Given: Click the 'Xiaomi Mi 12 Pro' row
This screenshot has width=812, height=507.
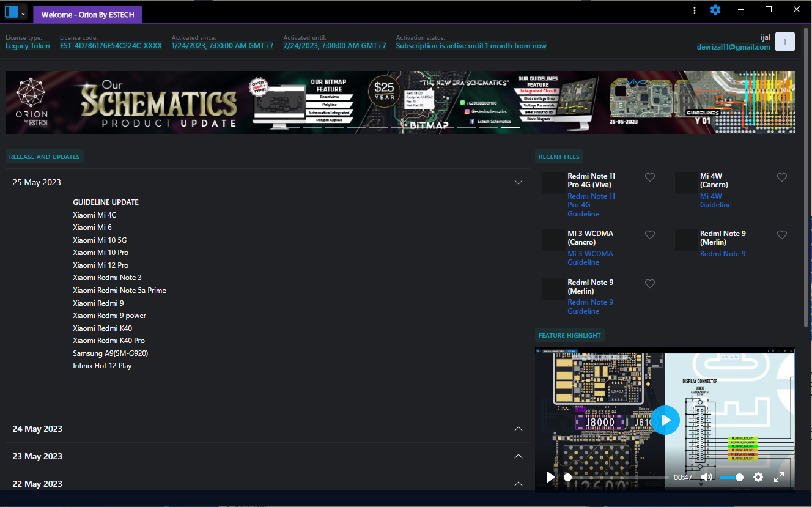Looking at the screenshot, I should tap(101, 265).
